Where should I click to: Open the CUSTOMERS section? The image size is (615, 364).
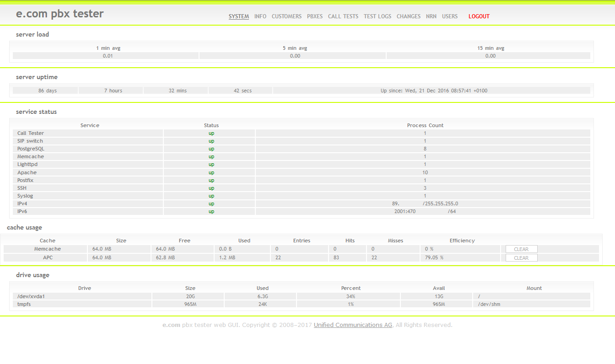tap(286, 16)
